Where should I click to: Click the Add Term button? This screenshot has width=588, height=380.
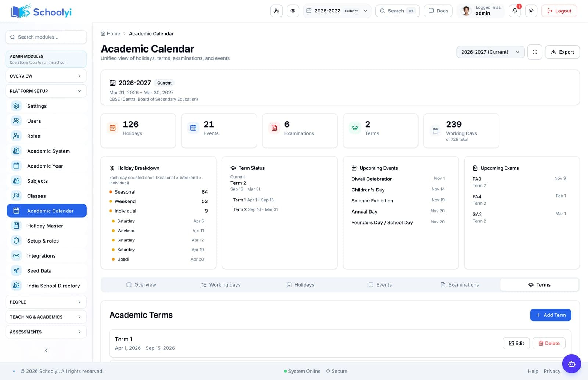[x=551, y=315]
